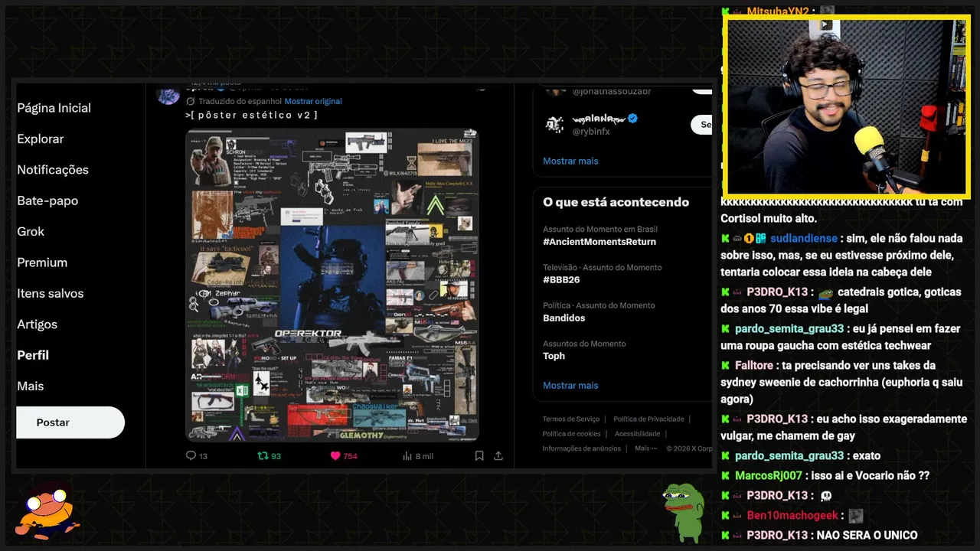Click the share icon under the post

point(498,455)
